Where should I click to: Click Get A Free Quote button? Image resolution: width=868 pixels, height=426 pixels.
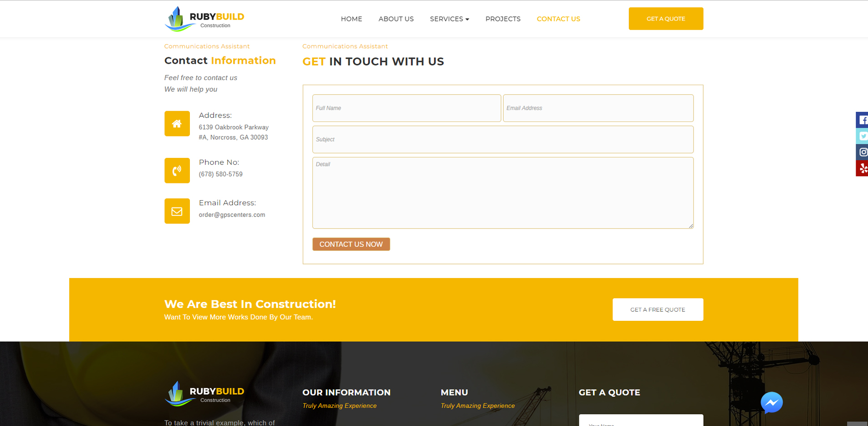[x=658, y=309]
